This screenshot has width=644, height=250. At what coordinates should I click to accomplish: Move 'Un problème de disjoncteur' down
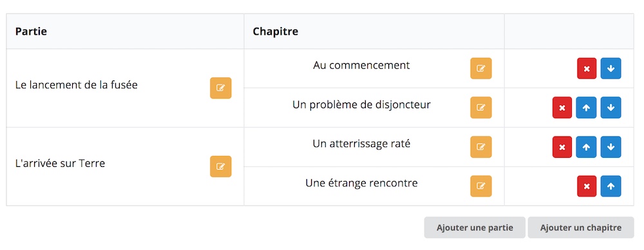[x=611, y=108]
